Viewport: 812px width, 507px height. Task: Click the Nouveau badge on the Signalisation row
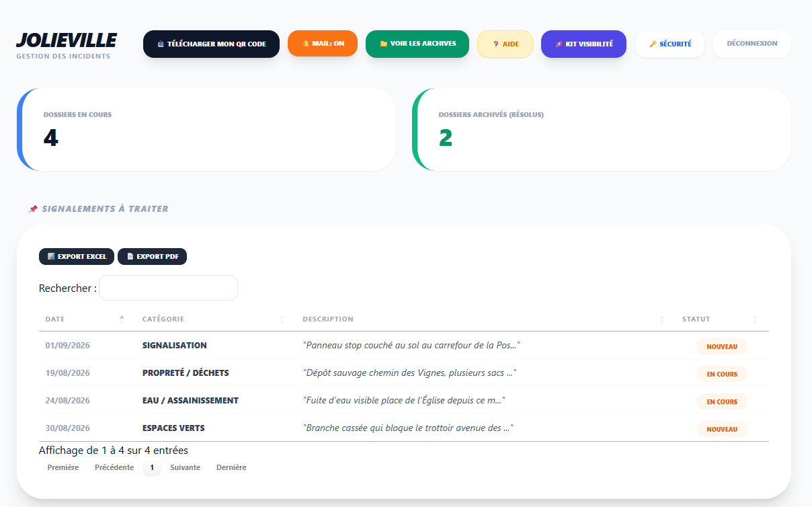tap(722, 347)
